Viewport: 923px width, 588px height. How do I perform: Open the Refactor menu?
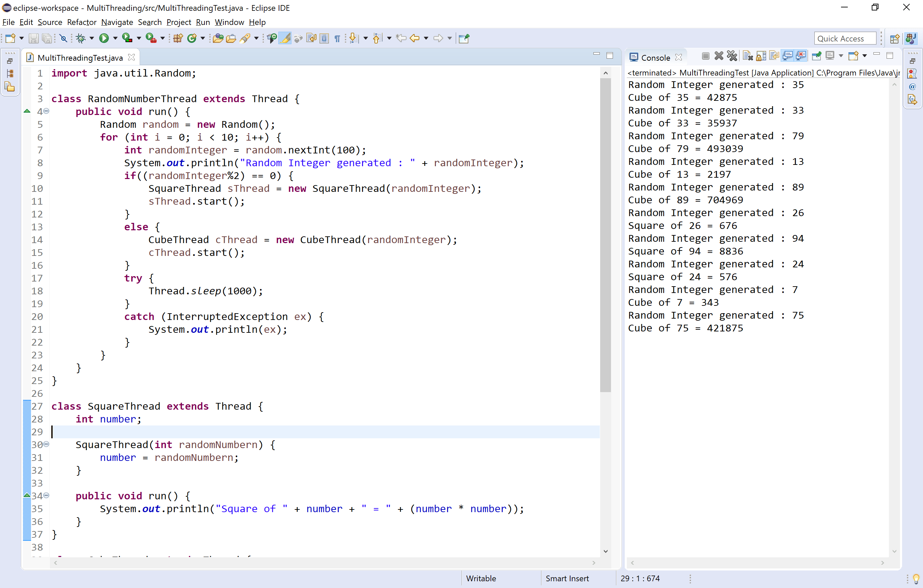tap(81, 22)
